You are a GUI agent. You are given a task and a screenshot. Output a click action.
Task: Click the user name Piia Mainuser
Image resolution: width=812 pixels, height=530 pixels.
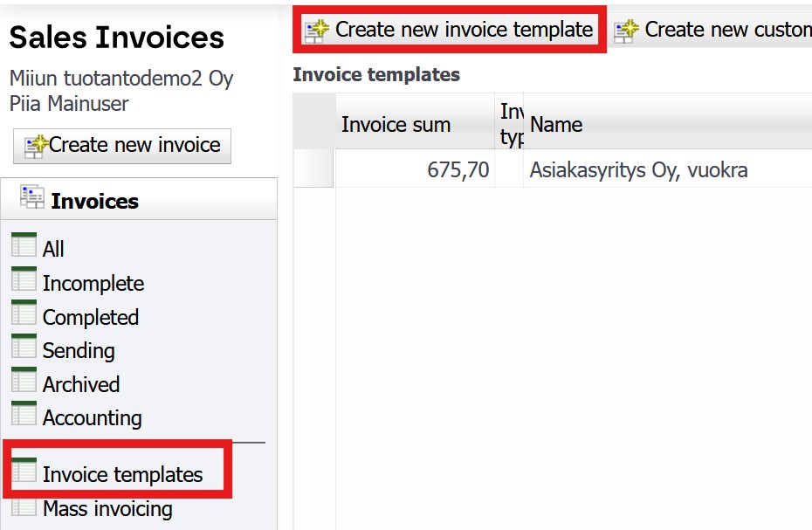point(69,104)
